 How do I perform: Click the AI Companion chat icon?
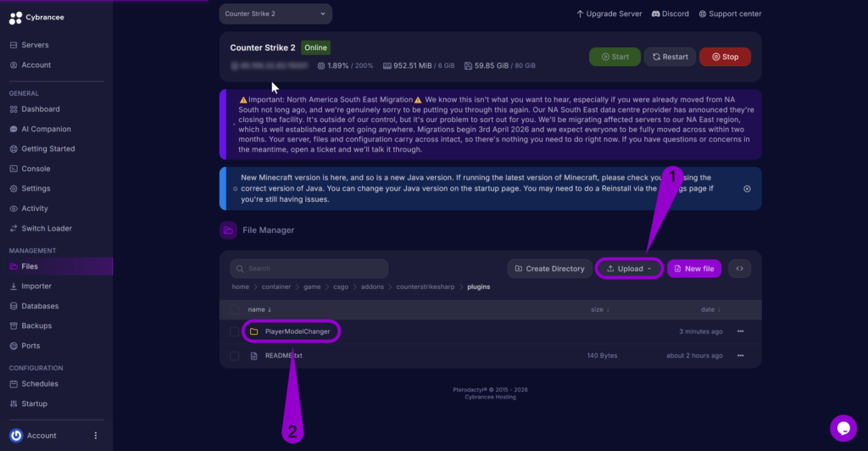point(14,129)
